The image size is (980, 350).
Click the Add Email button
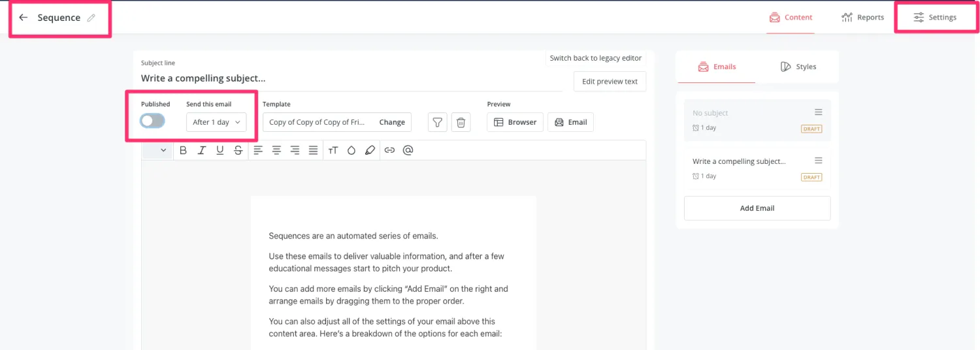(757, 208)
